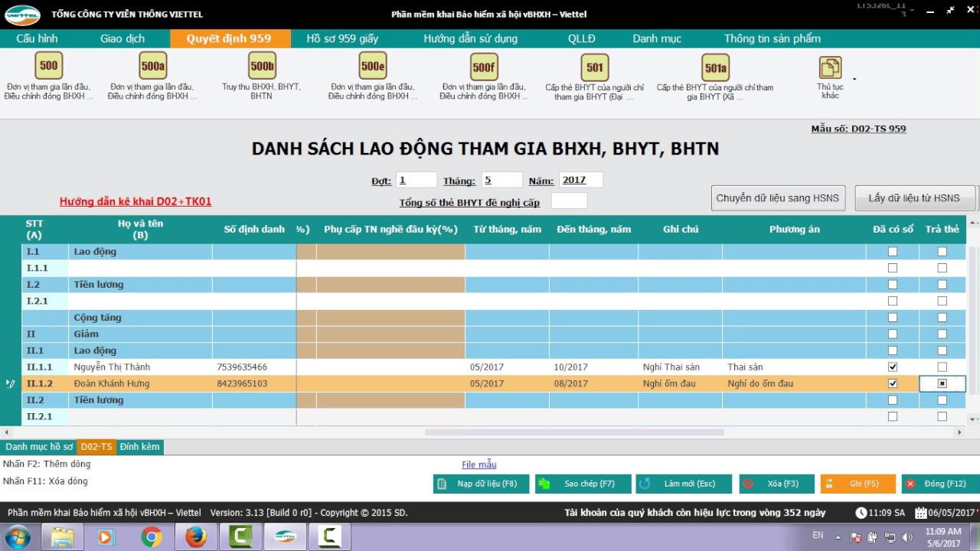Click Đóng (F12) close button
The width and height of the screenshot is (980, 551).
click(940, 484)
